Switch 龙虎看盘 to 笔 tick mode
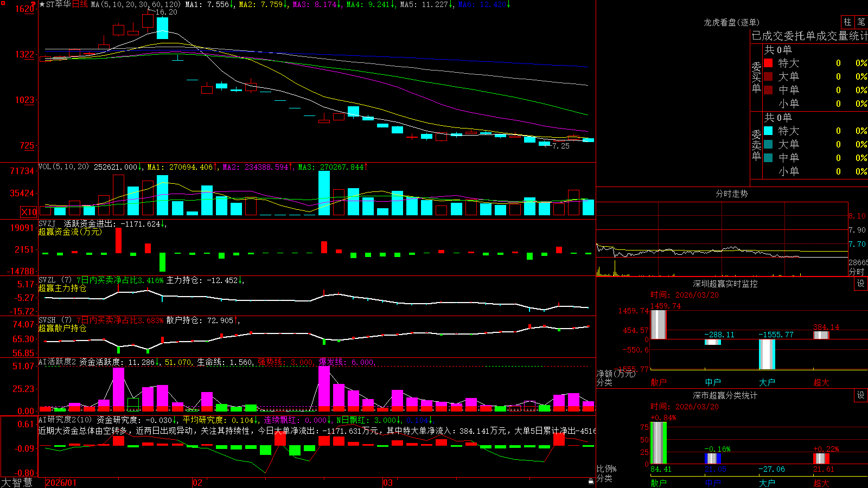The width and height of the screenshot is (868, 488). 861,22
